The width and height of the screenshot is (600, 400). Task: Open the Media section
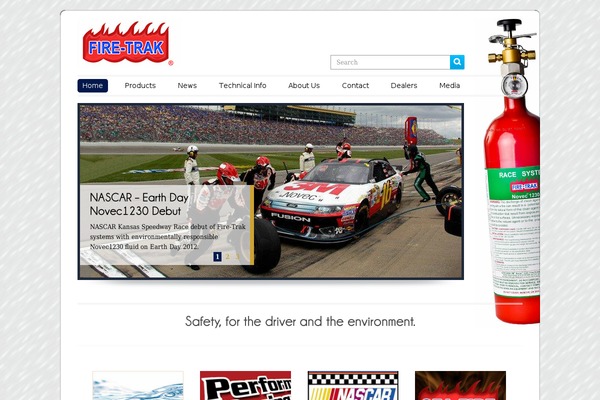click(x=450, y=85)
